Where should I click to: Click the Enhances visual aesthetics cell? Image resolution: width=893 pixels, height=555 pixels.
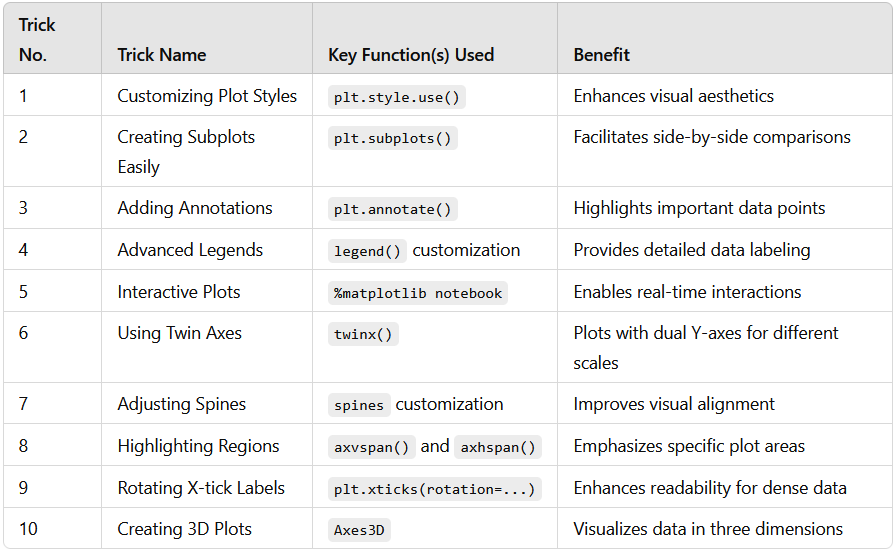click(724, 96)
